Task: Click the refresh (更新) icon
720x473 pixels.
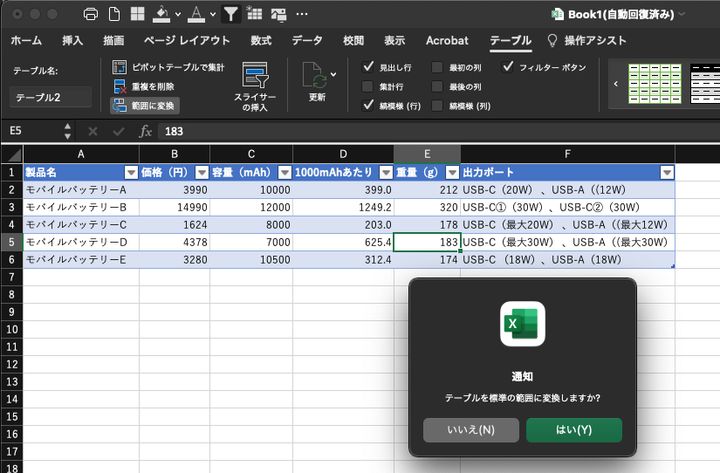Action: point(318,78)
